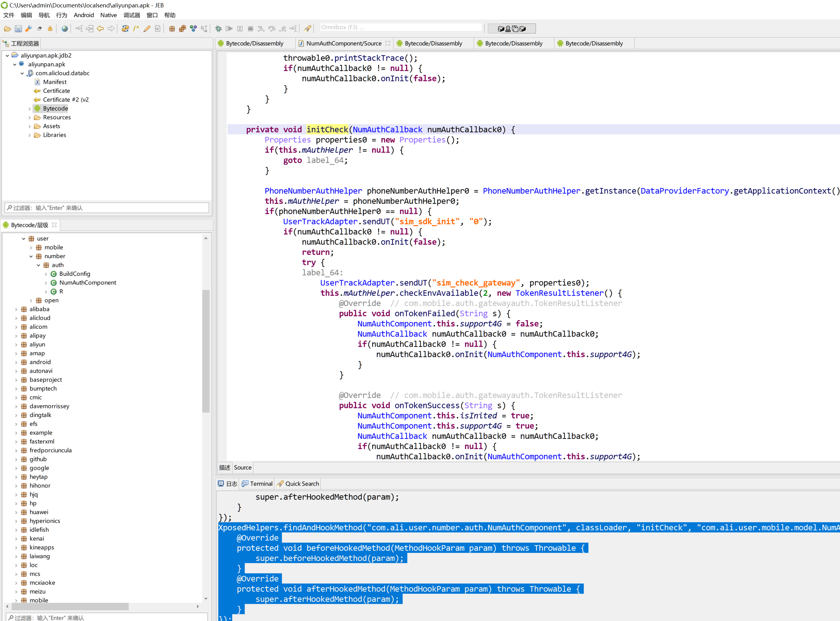The width and height of the screenshot is (840, 621).
Task: Open the Native menu
Action: click(108, 15)
